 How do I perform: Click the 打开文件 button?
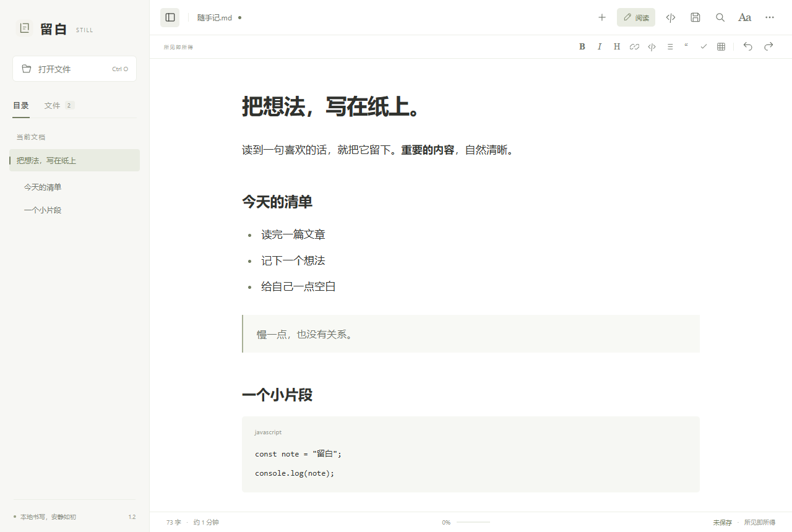coord(74,69)
